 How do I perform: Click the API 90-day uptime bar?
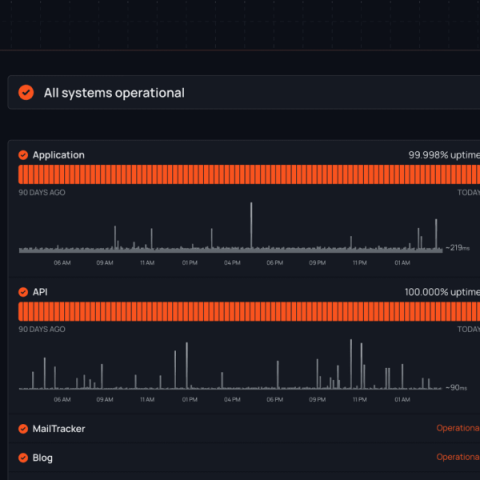coord(249,311)
